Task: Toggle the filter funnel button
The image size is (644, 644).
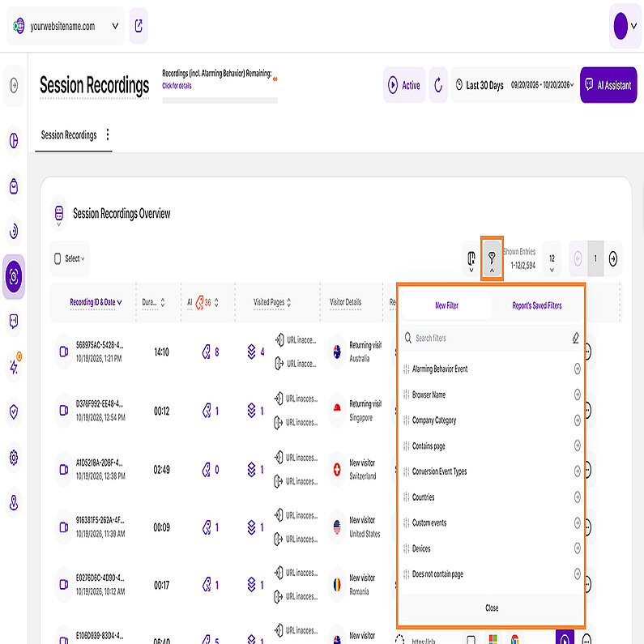Action: pos(492,258)
